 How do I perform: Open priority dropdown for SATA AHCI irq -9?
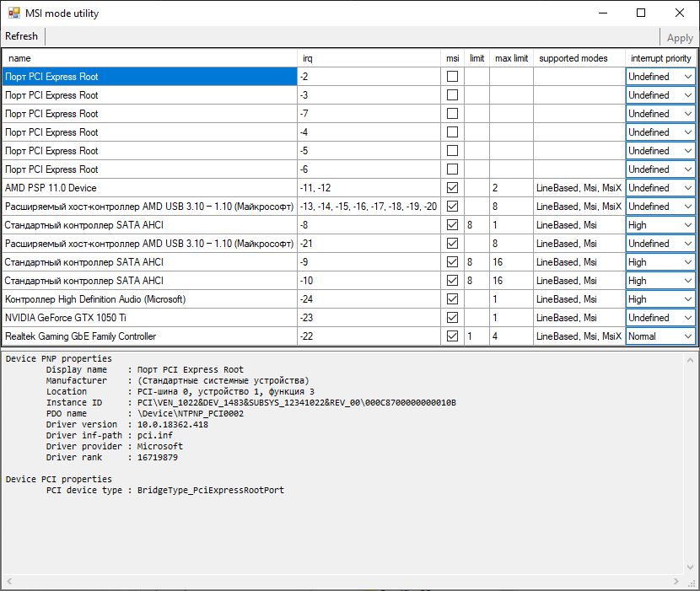click(x=660, y=262)
